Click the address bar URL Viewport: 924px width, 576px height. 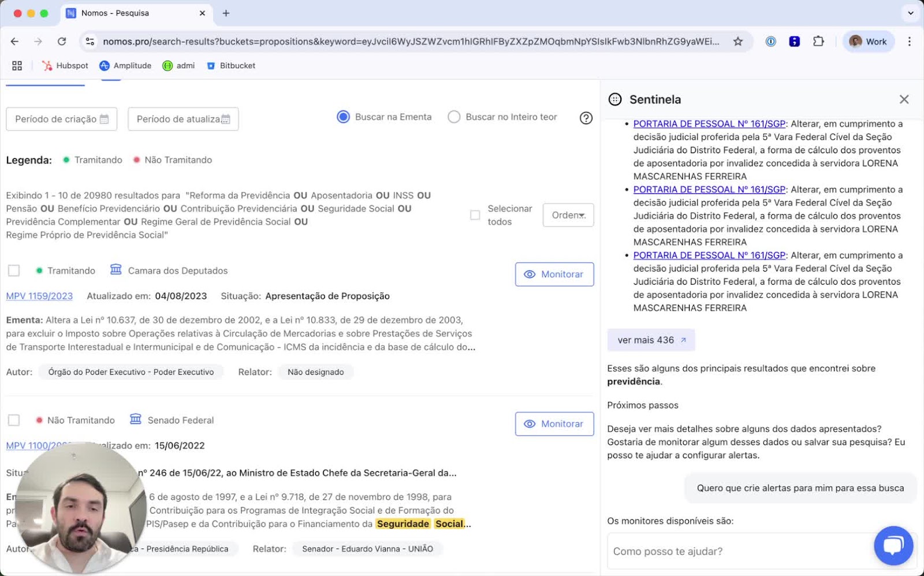[x=411, y=42]
